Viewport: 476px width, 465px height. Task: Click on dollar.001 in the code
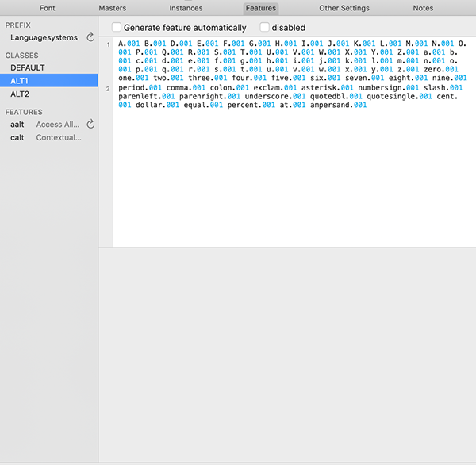(157, 105)
